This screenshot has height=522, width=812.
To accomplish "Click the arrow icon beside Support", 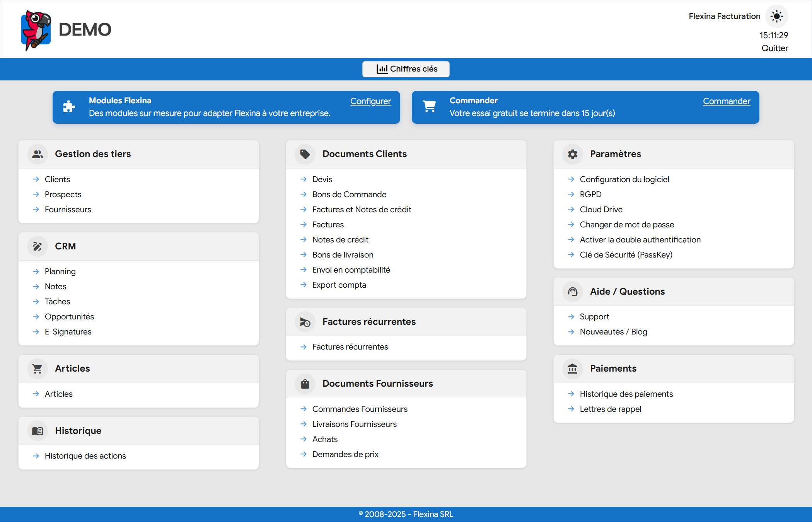I will point(571,316).
